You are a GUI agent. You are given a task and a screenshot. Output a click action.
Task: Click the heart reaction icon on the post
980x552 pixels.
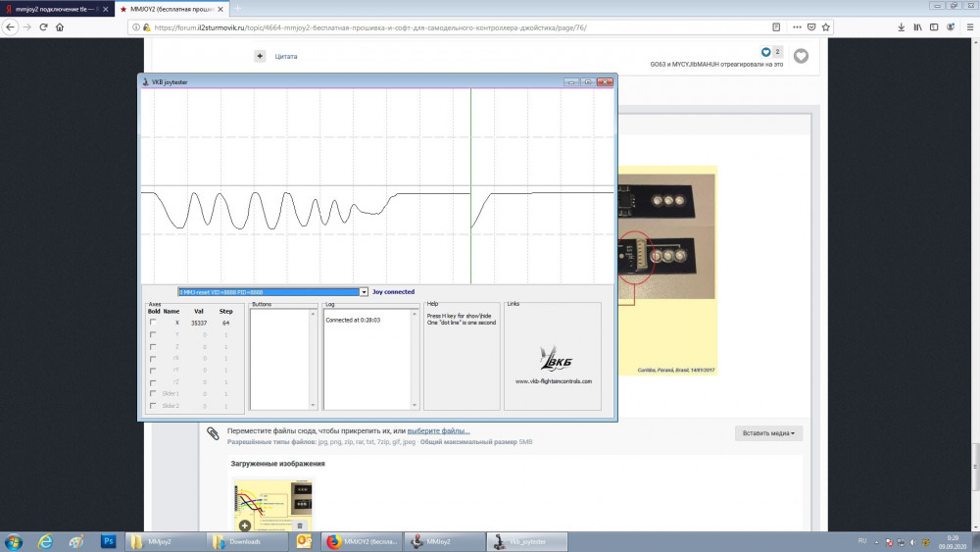point(801,56)
